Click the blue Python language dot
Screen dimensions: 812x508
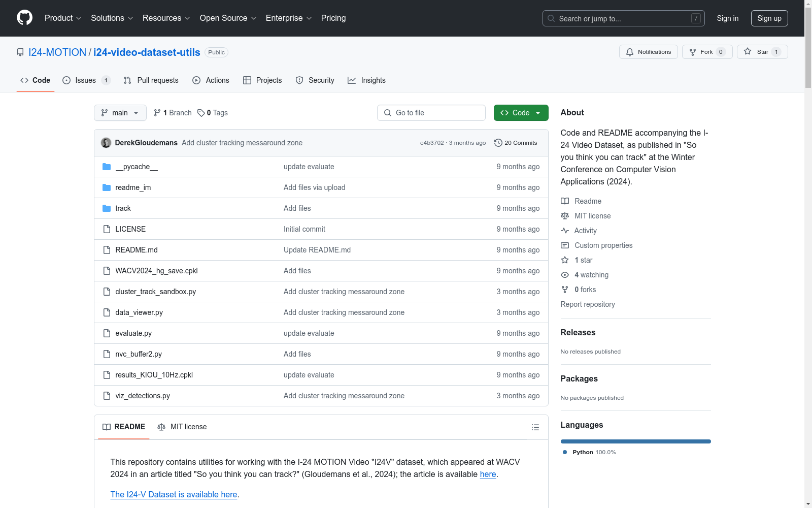(x=565, y=452)
